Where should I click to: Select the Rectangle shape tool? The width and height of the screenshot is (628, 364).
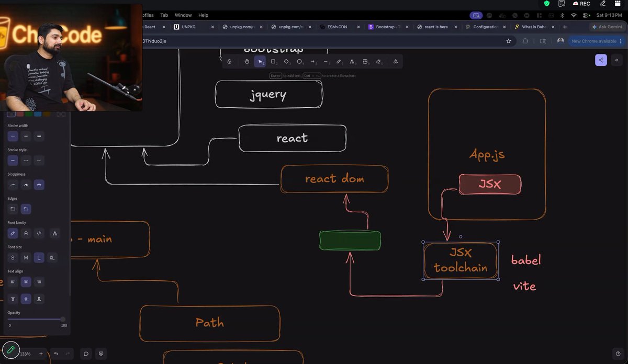click(273, 62)
